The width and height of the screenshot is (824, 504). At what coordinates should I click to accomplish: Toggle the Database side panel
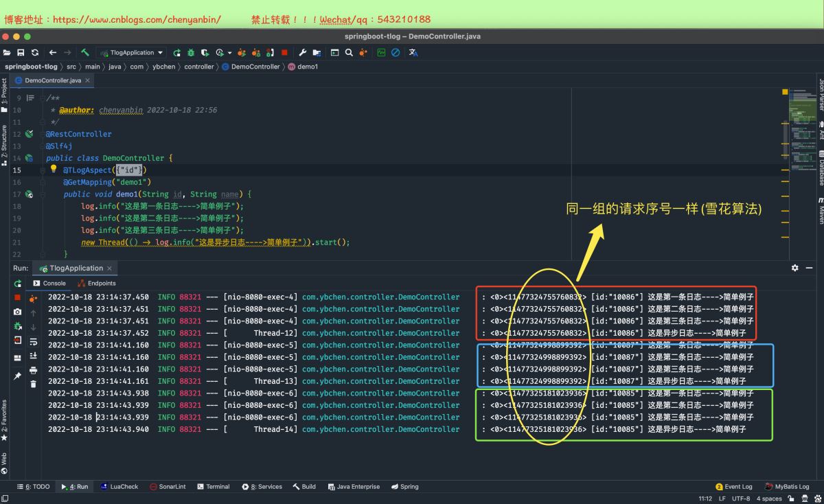click(x=820, y=168)
